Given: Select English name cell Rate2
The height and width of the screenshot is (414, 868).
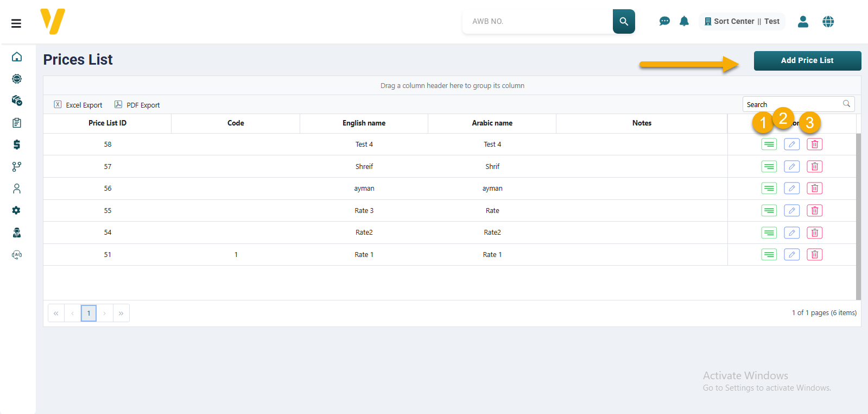Looking at the screenshot, I should pyautogui.click(x=364, y=233).
